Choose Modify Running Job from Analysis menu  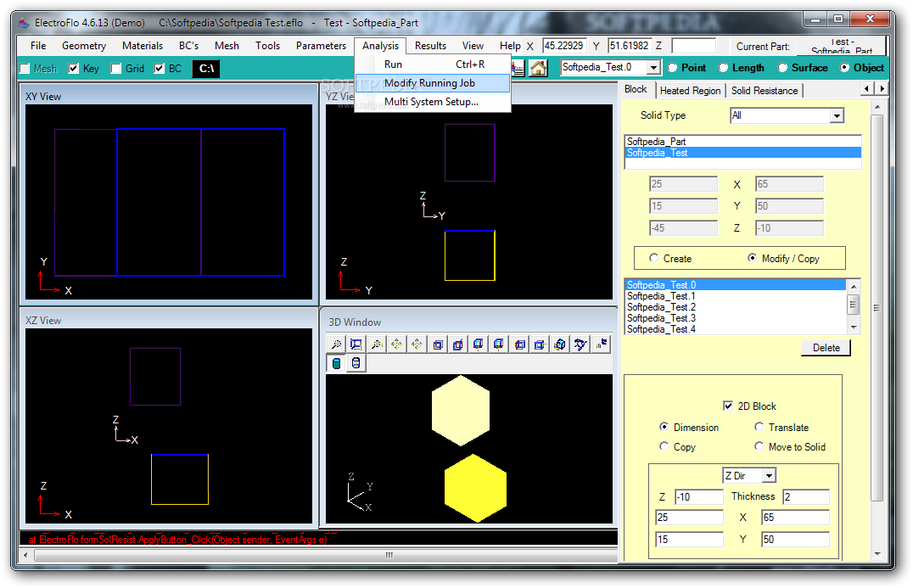point(429,83)
